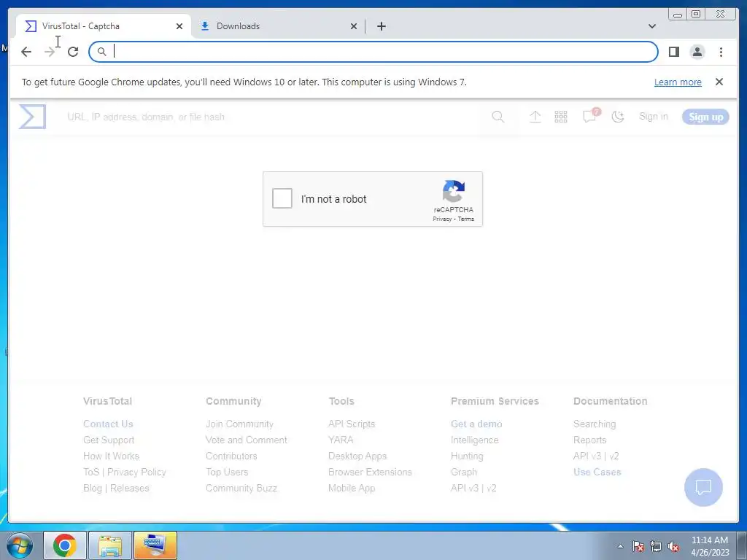The width and height of the screenshot is (747, 560).
Task: Click Get Support footer link
Action: coord(109,440)
